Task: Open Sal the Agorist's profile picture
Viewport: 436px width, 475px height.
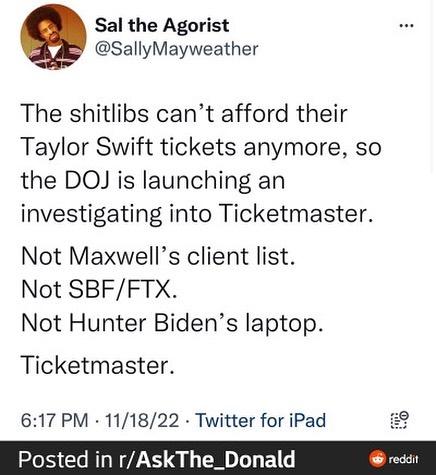Action: [x=53, y=37]
